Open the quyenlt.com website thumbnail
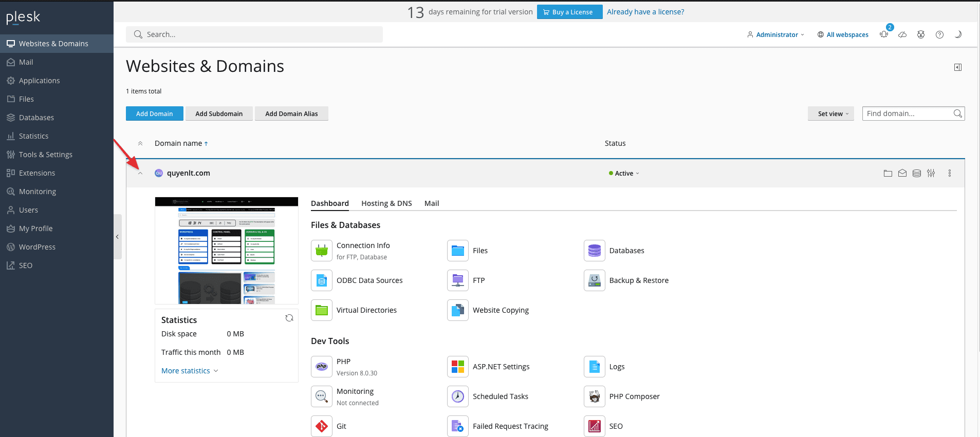This screenshot has height=437, width=980. [x=227, y=251]
